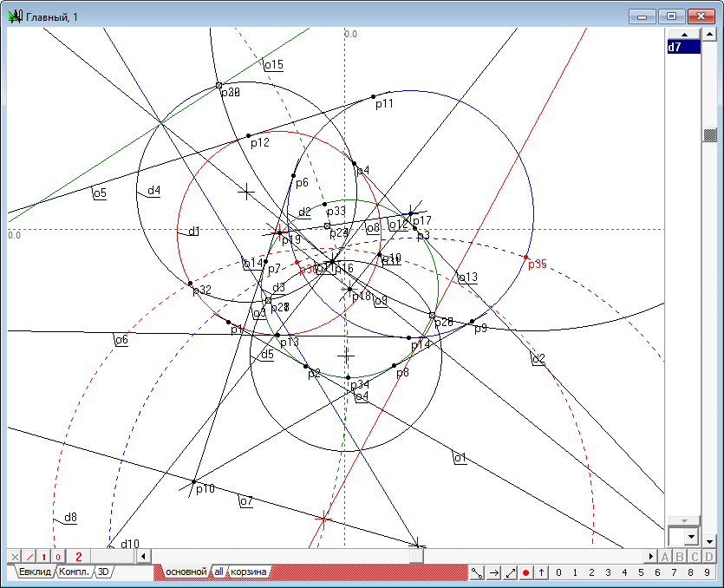Click the horizontal scrollbar left arrow
Screen dimensions: 724x588
coord(143,557)
